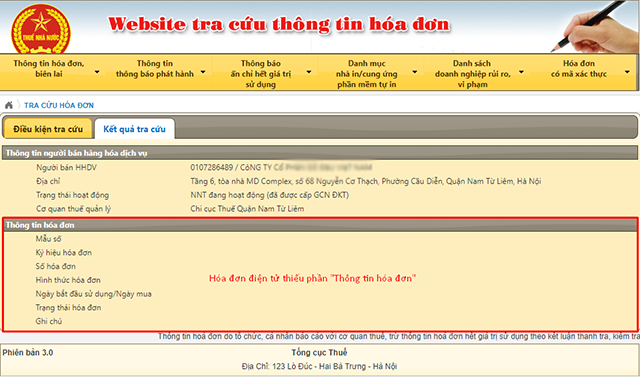Viewport: 640px width, 377px height.
Task: Switch to the 'Điều kiện tra cứu' tab
Action: 48,129
